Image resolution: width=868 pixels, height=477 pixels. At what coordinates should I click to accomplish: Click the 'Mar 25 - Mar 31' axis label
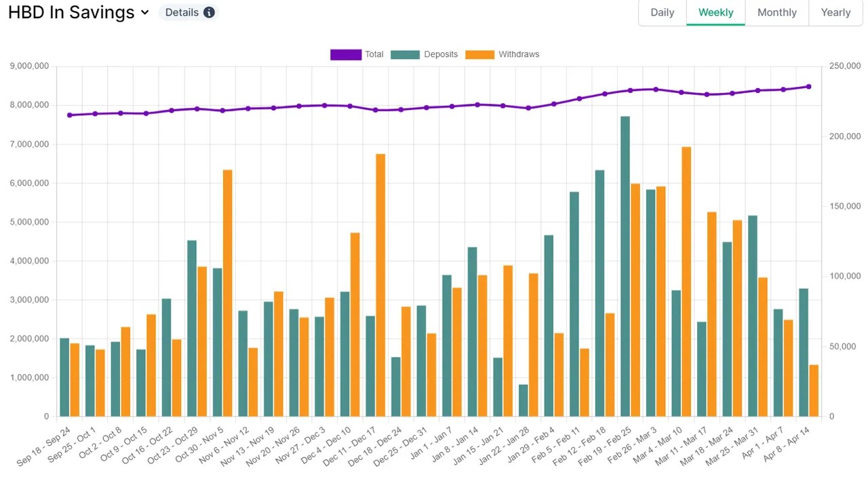733,446
